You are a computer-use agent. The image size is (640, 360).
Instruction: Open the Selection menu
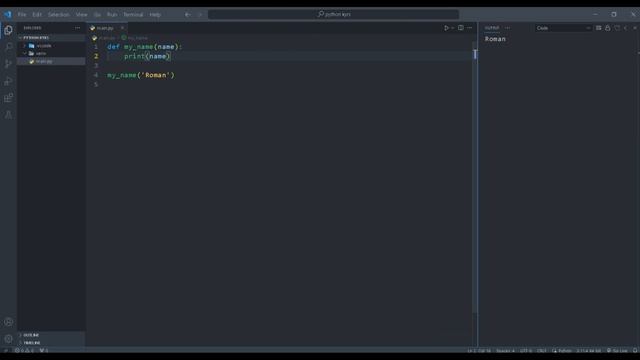click(58, 14)
